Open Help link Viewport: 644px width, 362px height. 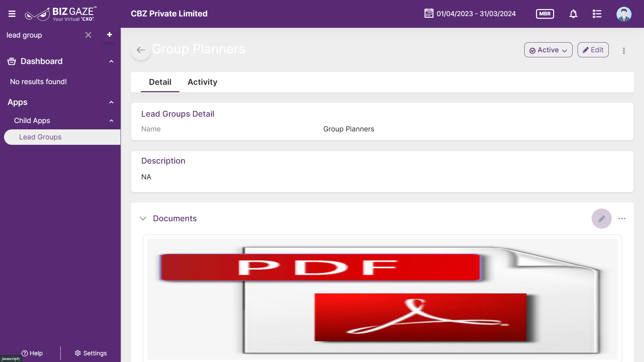coord(32,353)
